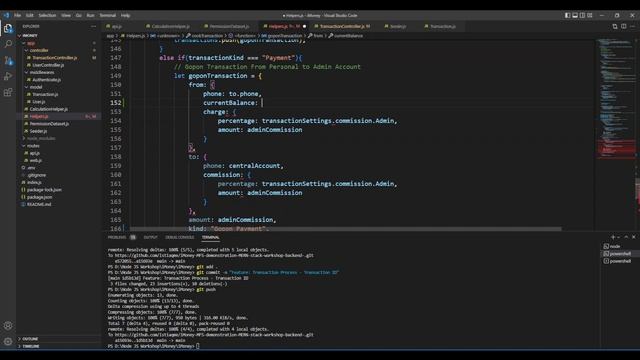Collapse the routes folder

[33, 146]
